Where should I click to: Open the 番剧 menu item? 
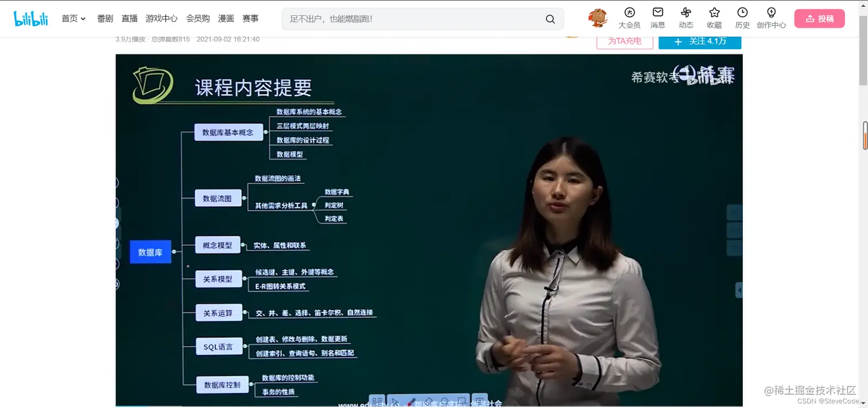[104, 18]
